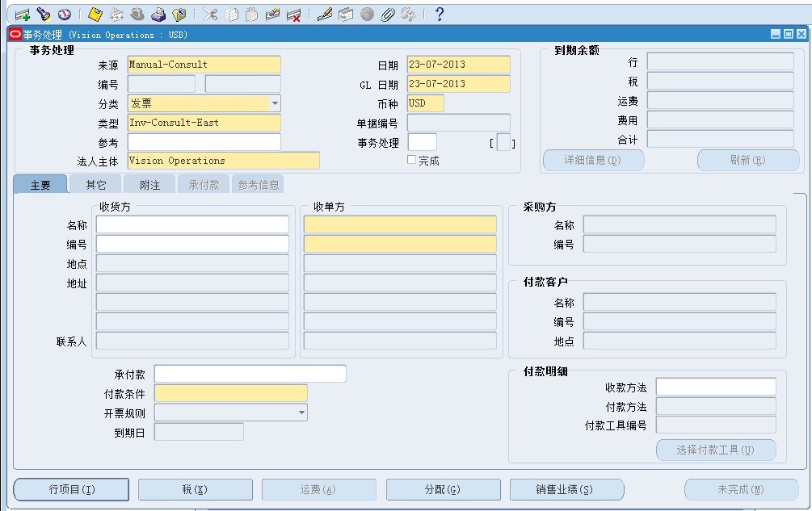Click the 参考 input field
The image size is (812, 511).
[204, 142]
